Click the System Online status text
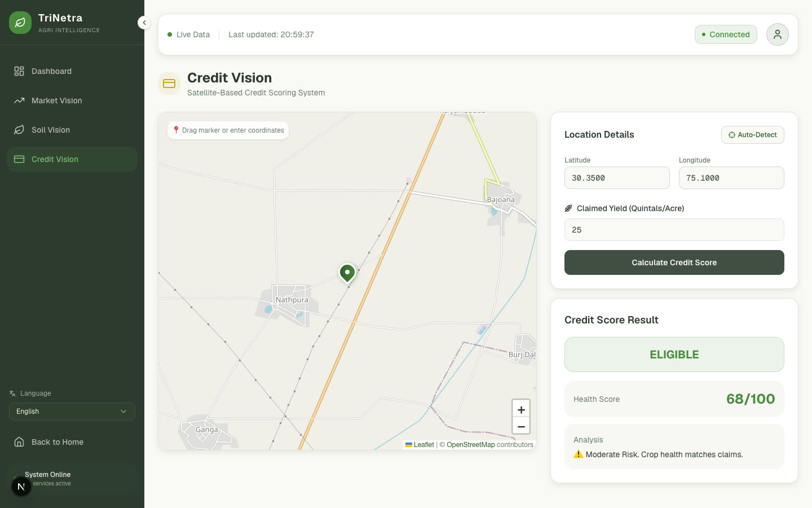The height and width of the screenshot is (508, 812). (48, 475)
